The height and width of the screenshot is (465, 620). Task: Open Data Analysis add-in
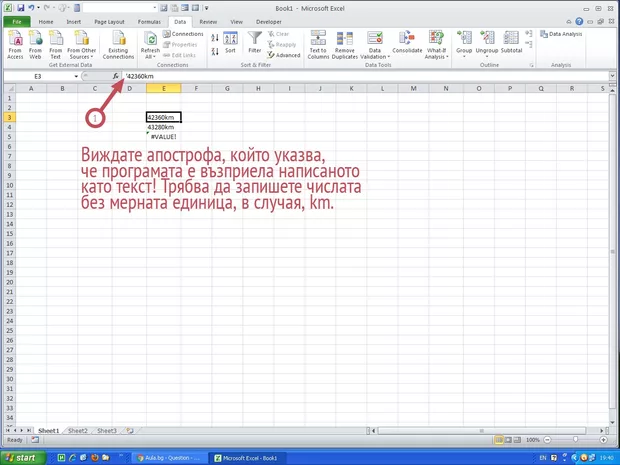(561, 34)
